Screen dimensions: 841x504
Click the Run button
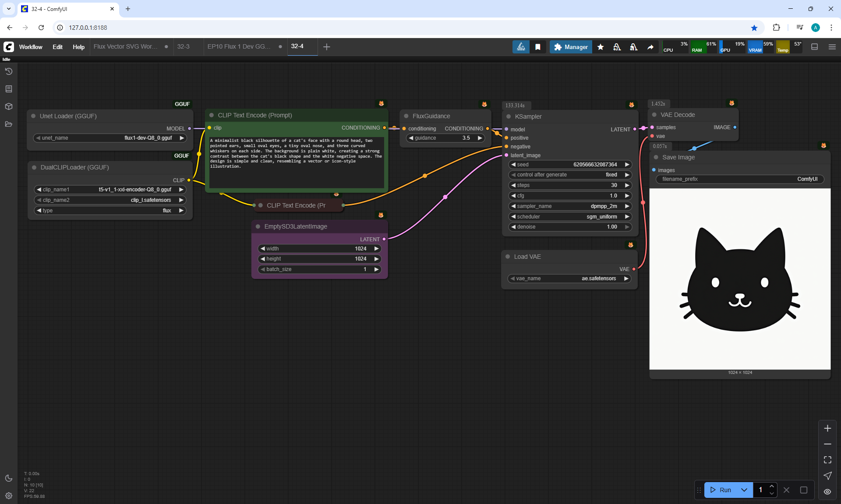click(x=721, y=490)
